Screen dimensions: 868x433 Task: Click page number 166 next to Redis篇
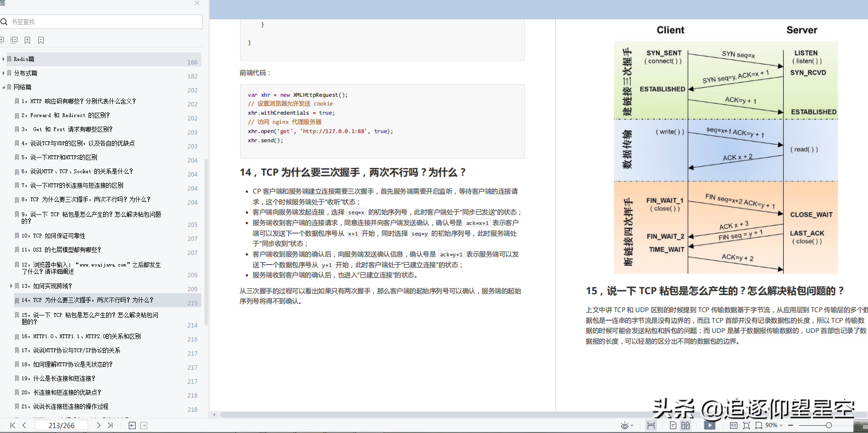coord(192,62)
